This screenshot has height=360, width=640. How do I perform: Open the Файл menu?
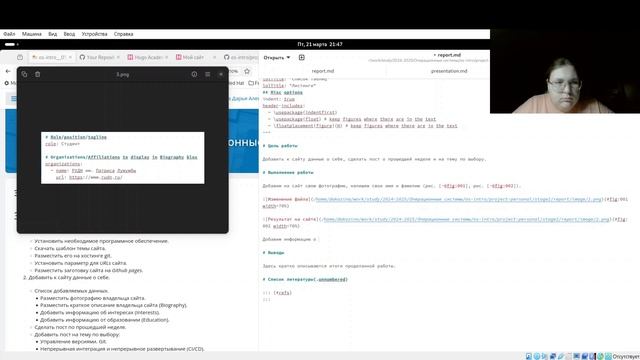click(9, 34)
